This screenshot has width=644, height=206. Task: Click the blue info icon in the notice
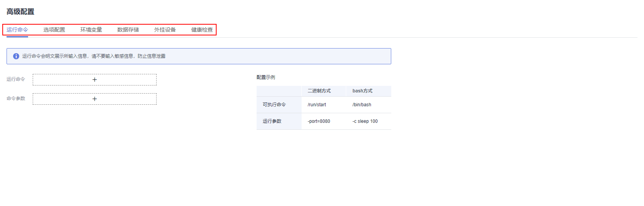click(x=16, y=56)
